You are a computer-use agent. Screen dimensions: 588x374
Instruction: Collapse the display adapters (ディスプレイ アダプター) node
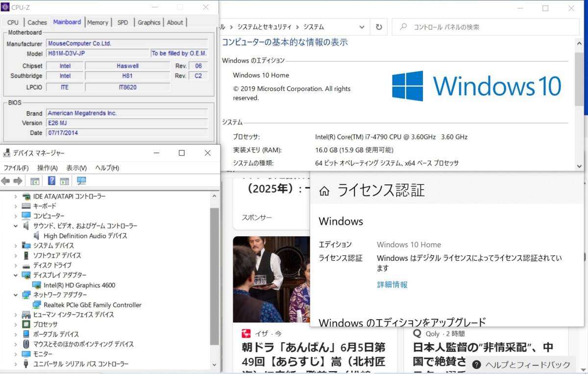coord(16,275)
